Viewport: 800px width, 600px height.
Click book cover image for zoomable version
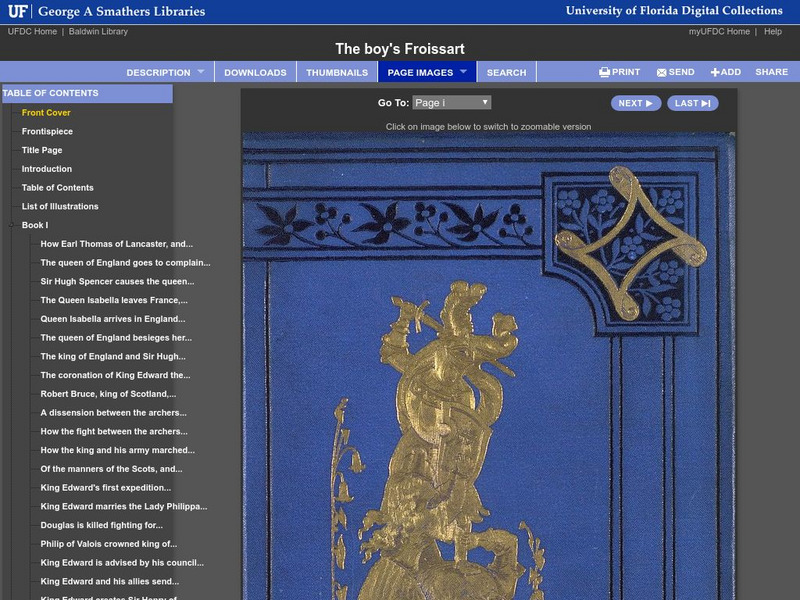tap(488, 370)
